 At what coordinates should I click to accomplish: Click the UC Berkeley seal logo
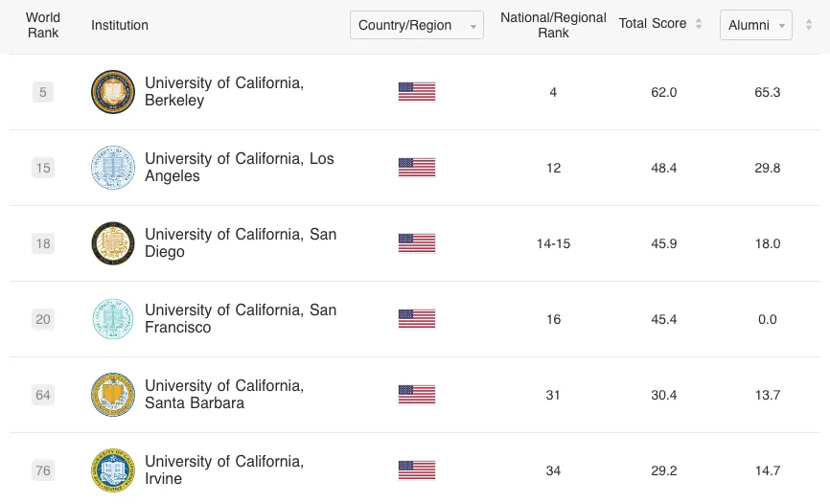tap(113, 92)
